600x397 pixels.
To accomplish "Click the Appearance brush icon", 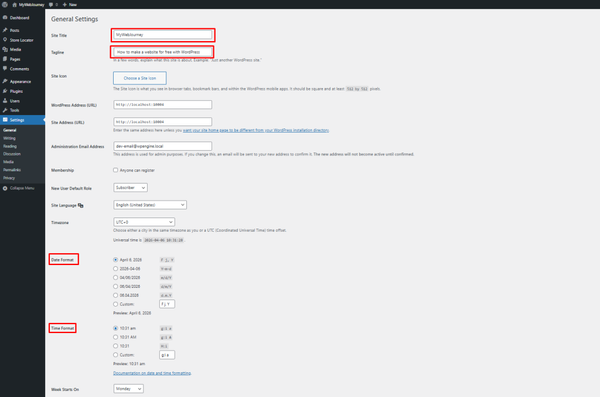I will point(5,81).
